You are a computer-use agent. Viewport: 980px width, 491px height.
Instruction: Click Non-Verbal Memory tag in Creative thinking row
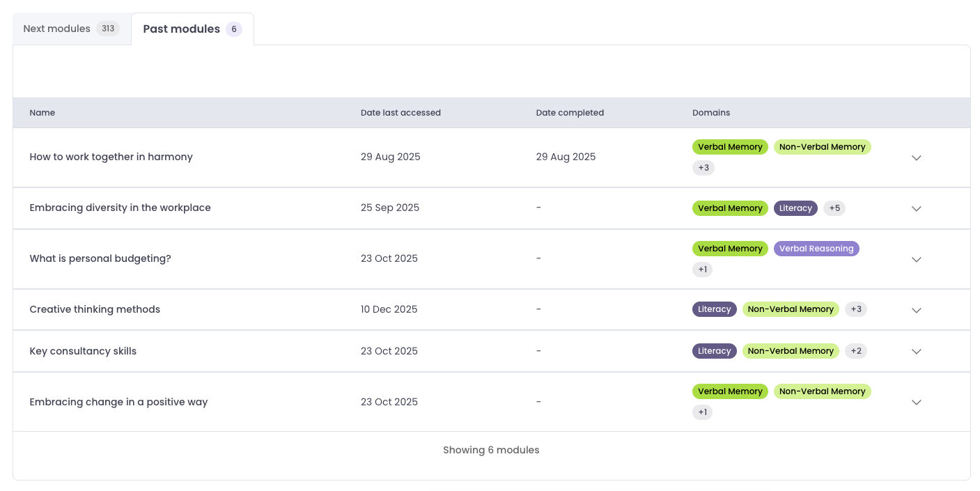791,309
